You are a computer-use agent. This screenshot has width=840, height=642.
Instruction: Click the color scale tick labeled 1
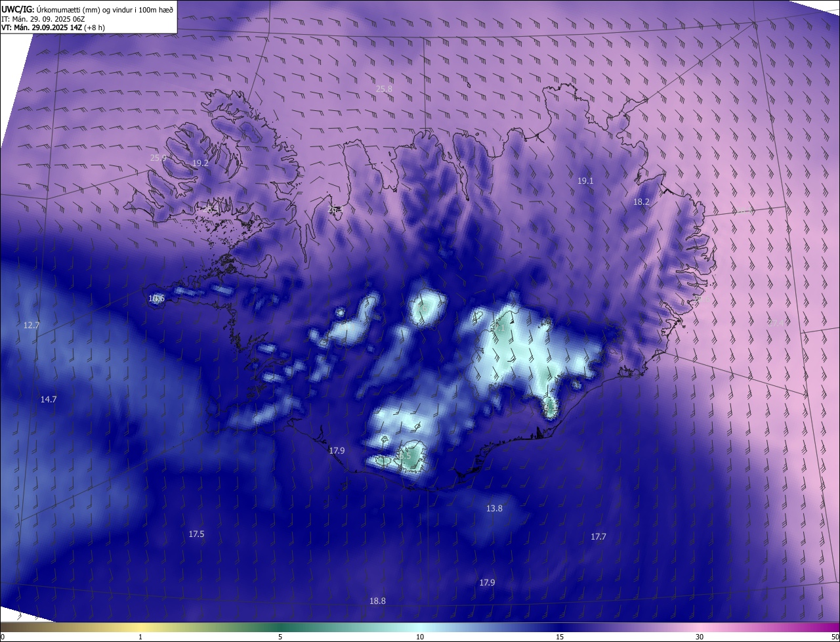tap(140, 637)
